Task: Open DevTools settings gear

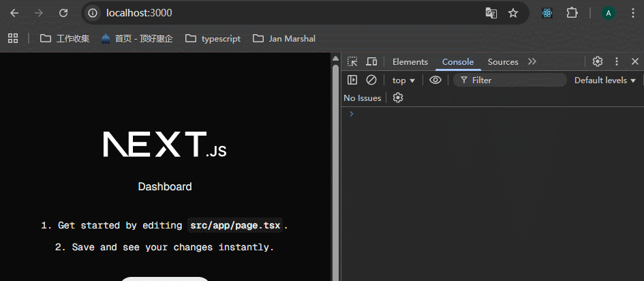Action: click(x=598, y=61)
